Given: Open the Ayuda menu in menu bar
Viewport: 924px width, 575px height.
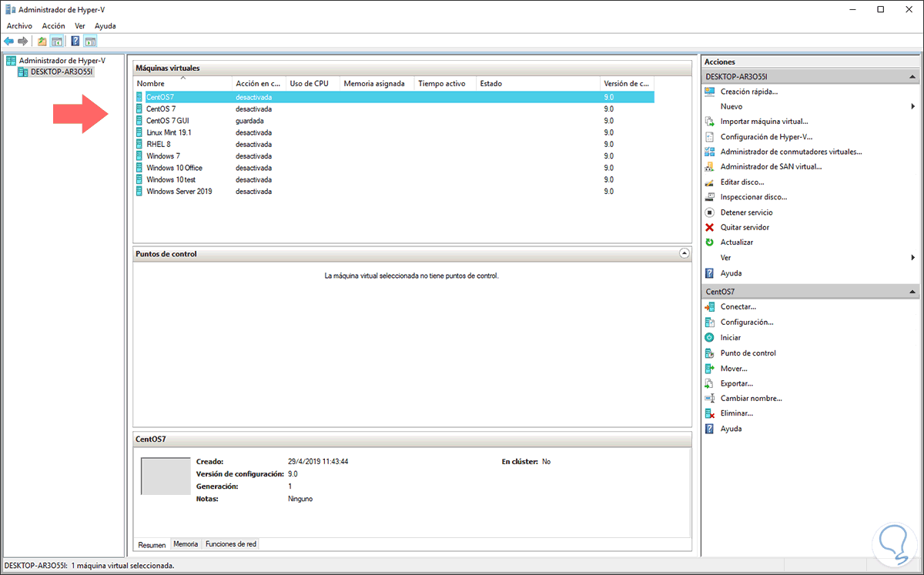Looking at the screenshot, I should (105, 25).
